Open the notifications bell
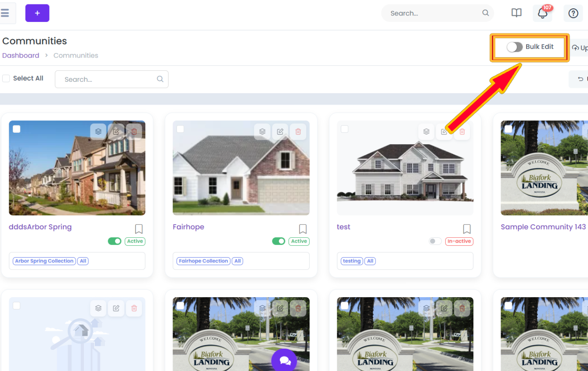 (x=542, y=13)
